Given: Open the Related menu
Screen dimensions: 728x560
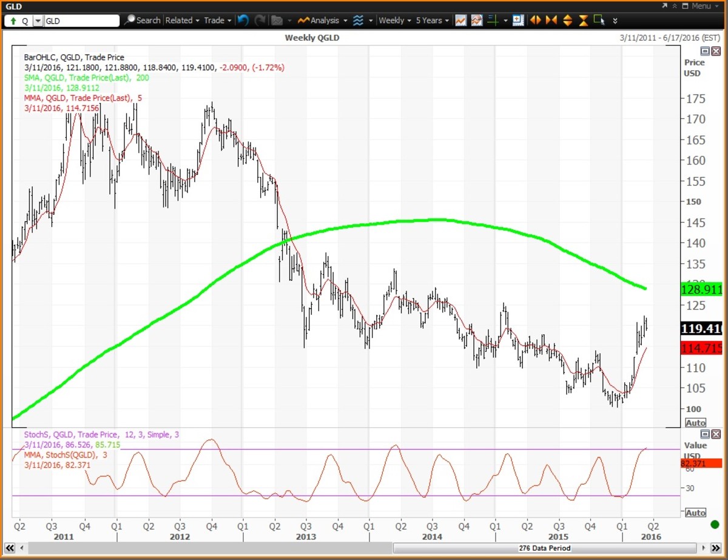Looking at the screenshot, I should (182, 20).
